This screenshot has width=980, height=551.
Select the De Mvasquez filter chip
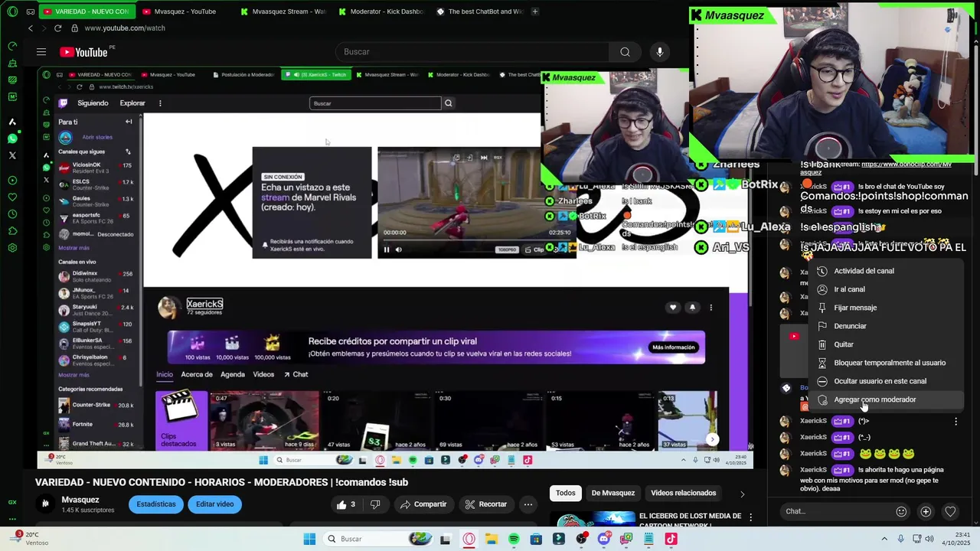[x=613, y=494]
